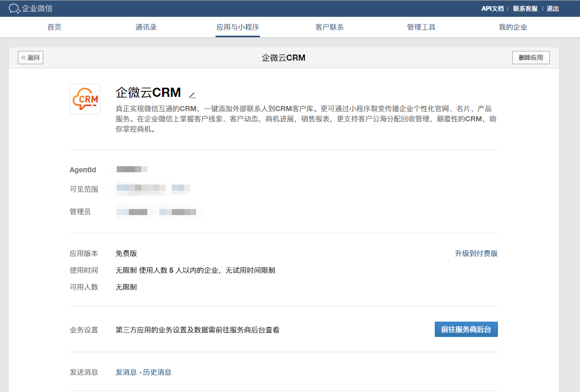The width and height of the screenshot is (580, 392).
Task: Click the text 第三方应用的业务设置及数据需前往服务商后台查看
Action: point(198,330)
